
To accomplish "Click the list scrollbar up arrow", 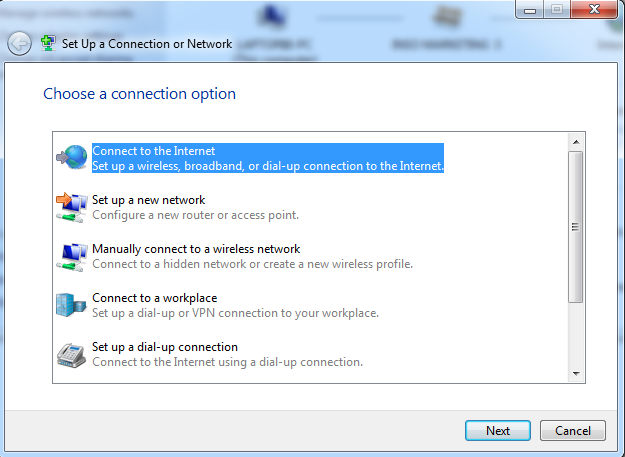I will click(576, 142).
